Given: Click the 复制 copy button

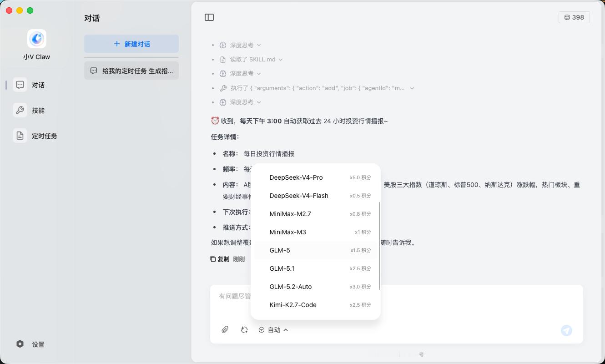Looking at the screenshot, I should [x=220, y=259].
